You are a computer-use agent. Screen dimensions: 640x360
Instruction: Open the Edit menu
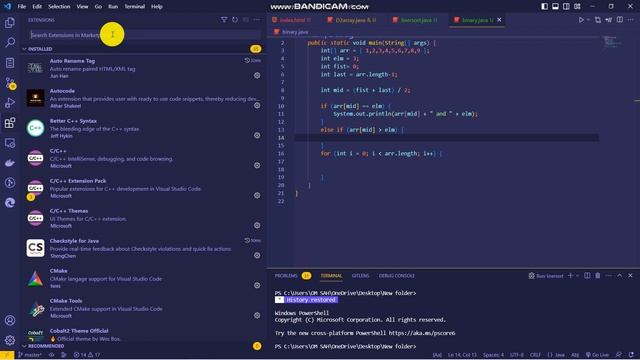37,7
